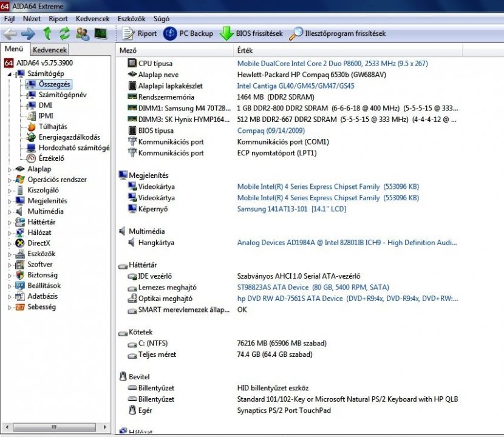
Task: Expand the Alaplap tree node
Action: point(10,169)
